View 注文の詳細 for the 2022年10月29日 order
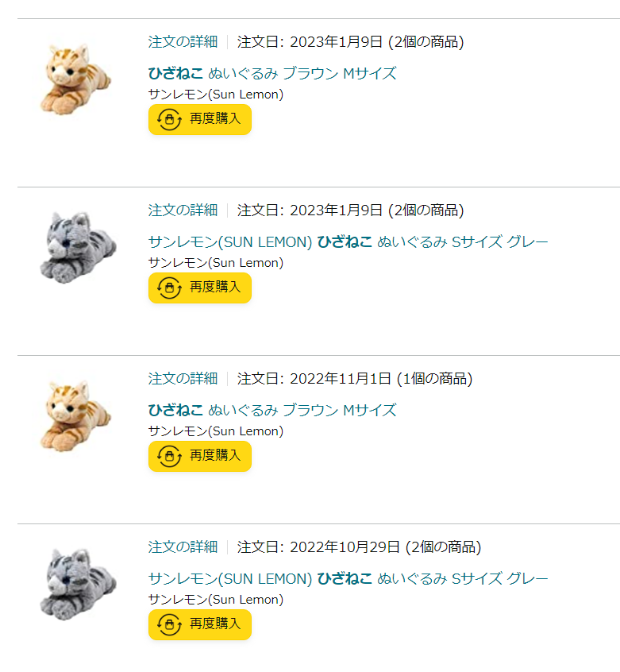 tap(183, 547)
